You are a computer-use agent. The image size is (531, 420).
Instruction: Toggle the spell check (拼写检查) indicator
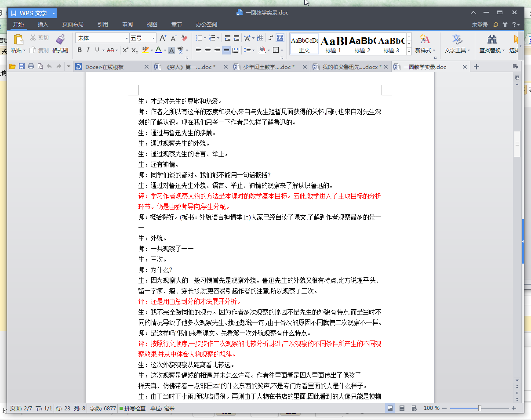click(132, 408)
